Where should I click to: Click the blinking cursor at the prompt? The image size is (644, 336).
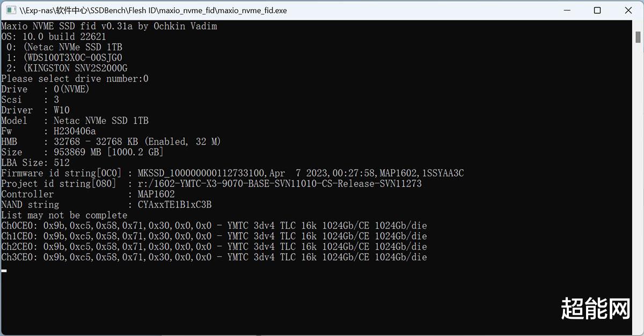pyautogui.click(x=4, y=271)
